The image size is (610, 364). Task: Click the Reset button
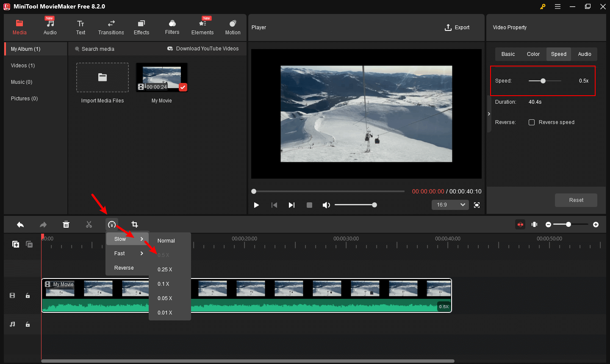coord(576,200)
